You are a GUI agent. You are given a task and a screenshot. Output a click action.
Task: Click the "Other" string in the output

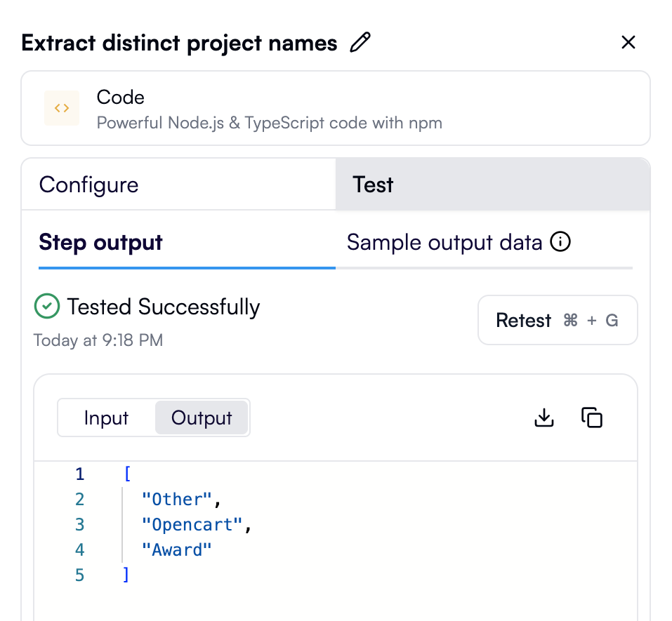point(177,500)
